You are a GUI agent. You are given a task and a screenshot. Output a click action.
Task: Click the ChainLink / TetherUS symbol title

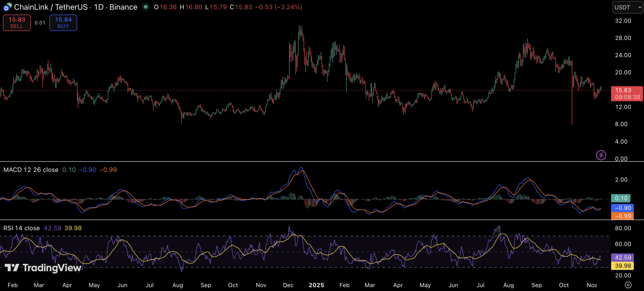[51, 7]
